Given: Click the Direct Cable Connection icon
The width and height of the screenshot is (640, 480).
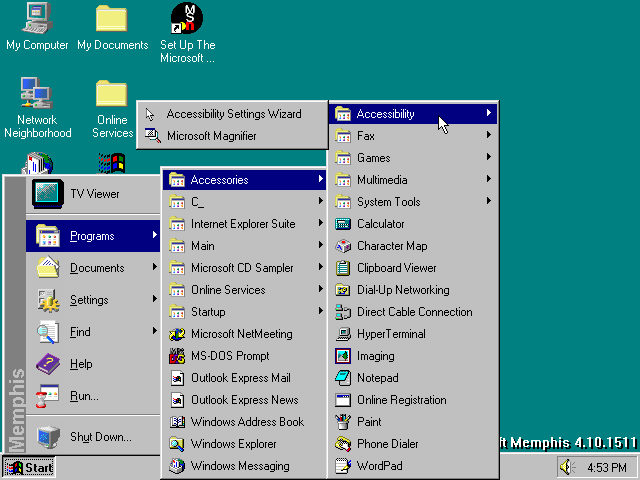Looking at the screenshot, I should pos(343,312).
